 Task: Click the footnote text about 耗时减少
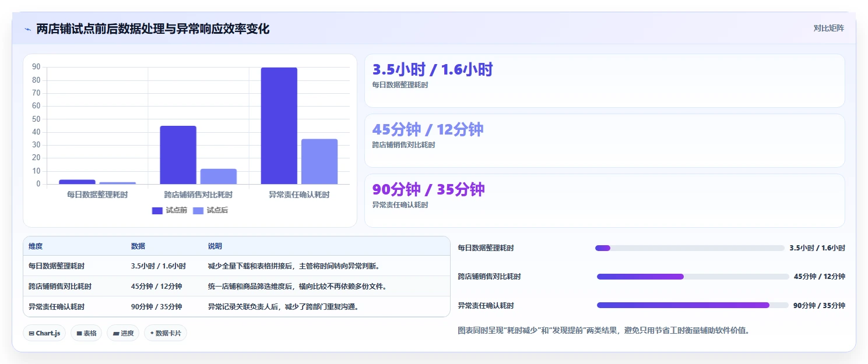604,331
